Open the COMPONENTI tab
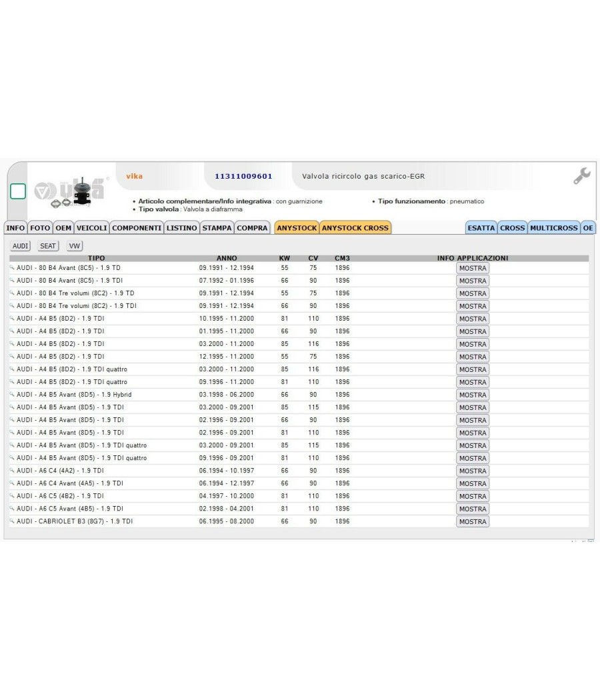 pyautogui.click(x=137, y=228)
